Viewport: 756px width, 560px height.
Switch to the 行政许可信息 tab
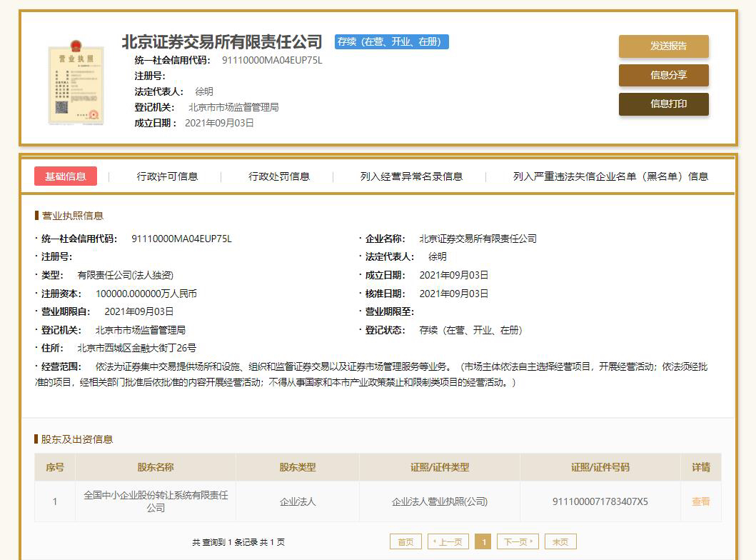167,176
